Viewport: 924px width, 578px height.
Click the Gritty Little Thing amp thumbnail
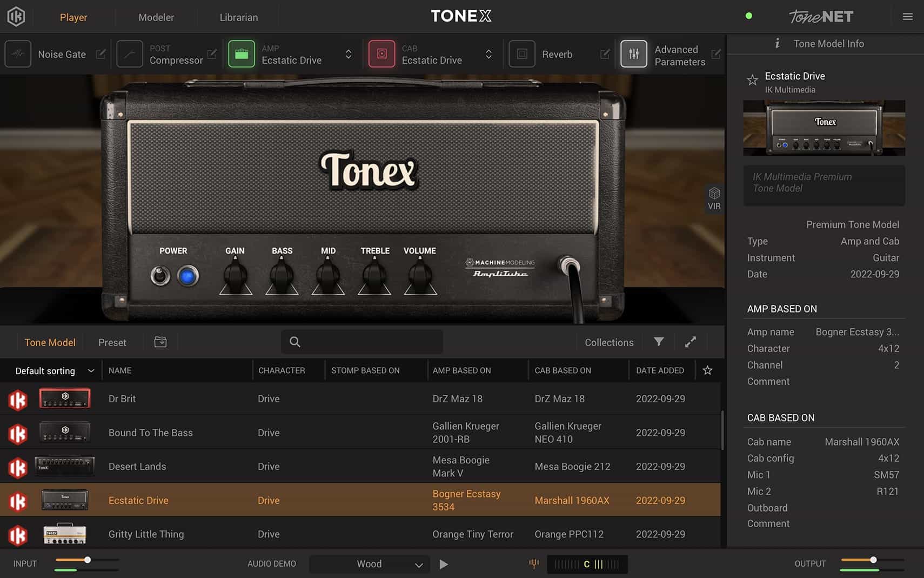pos(65,534)
